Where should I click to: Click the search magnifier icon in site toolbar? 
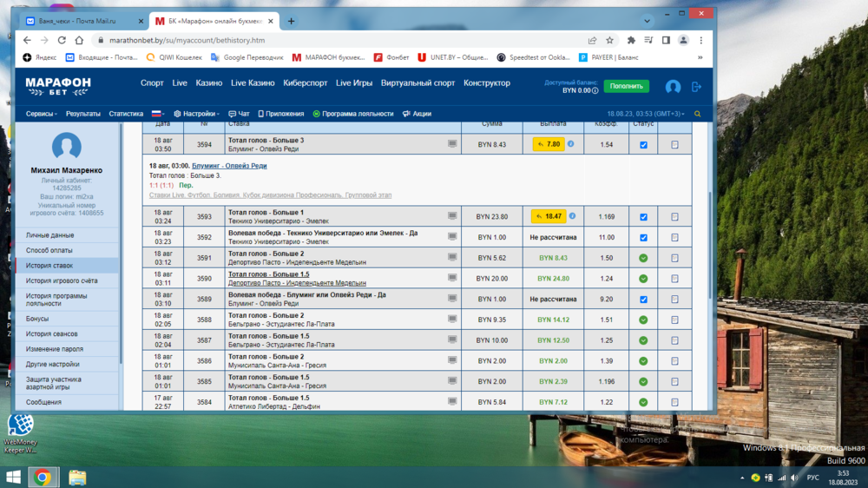[697, 114]
